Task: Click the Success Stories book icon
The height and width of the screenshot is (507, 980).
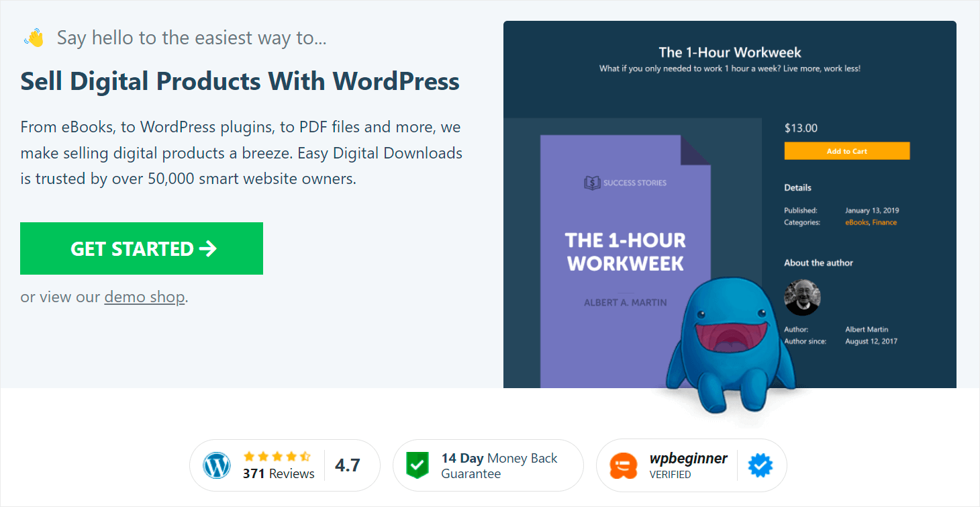Action: [x=592, y=183]
